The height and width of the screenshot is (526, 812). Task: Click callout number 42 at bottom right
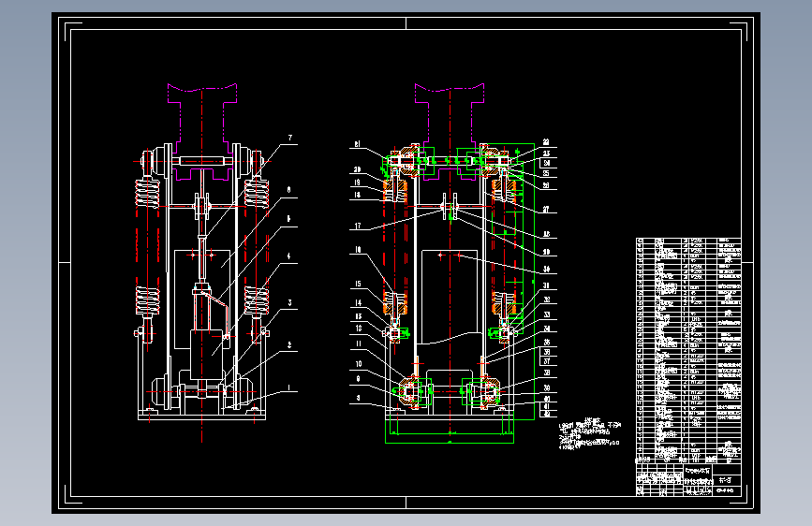(546, 414)
